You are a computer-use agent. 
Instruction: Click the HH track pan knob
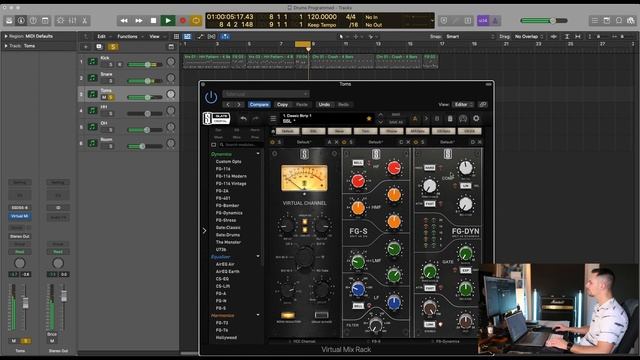(171, 111)
